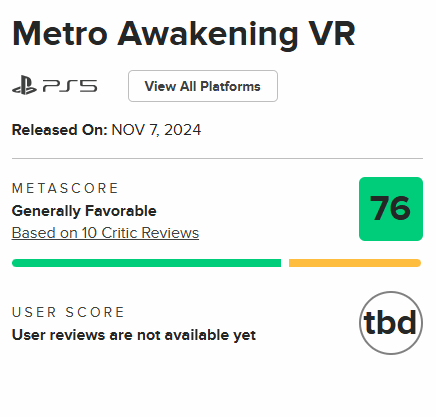Open the View All Platforms button
Image resolution: width=436 pixels, height=417 pixels.
click(x=203, y=86)
